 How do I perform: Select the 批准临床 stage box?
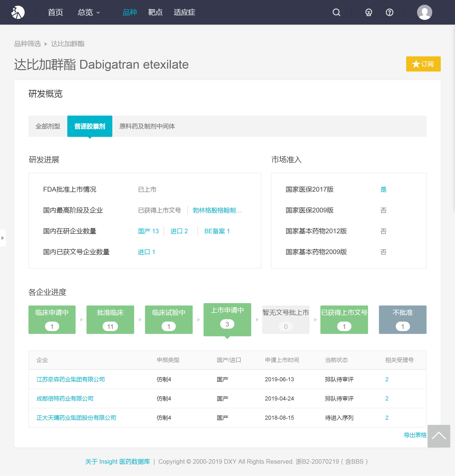[x=110, y=319]
